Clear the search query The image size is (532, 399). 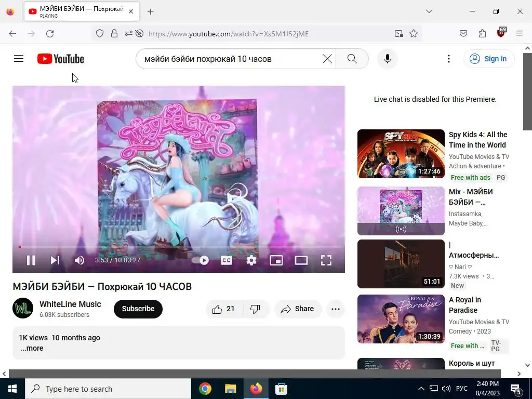click(327, 59)
